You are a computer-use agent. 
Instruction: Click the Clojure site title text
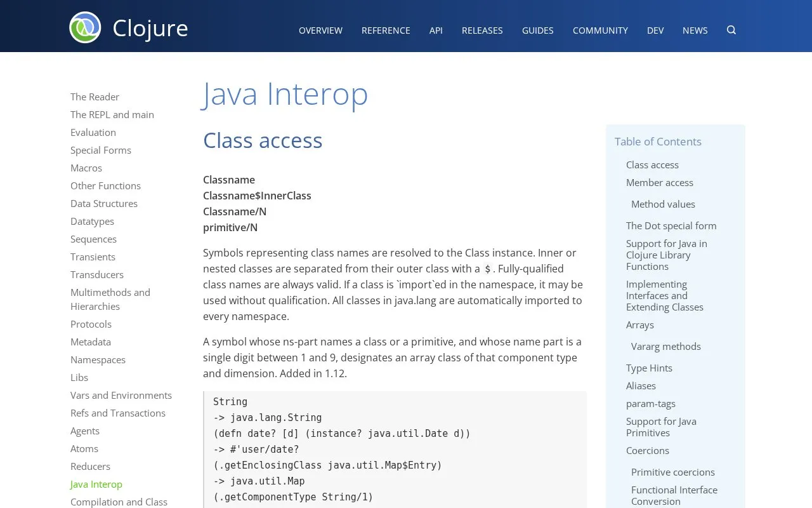point(150,28)
